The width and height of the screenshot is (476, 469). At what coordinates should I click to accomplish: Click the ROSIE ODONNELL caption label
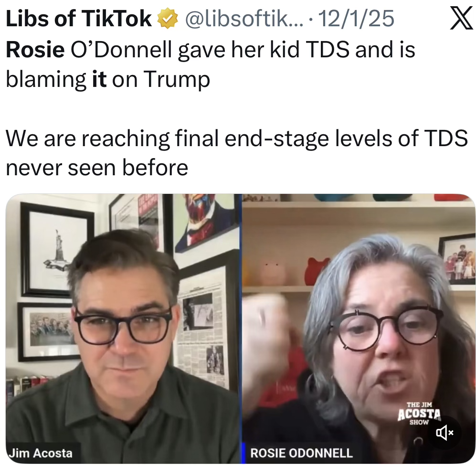point(301,453)
